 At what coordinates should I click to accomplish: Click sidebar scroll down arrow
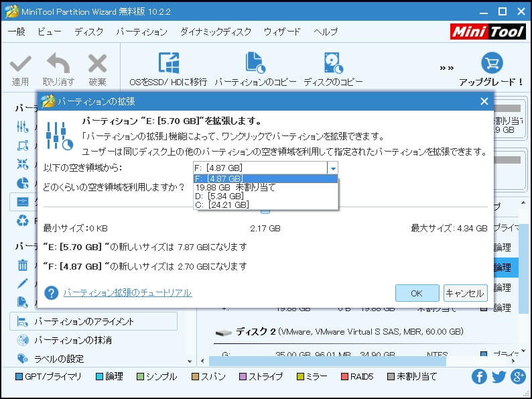coord(190,361)
